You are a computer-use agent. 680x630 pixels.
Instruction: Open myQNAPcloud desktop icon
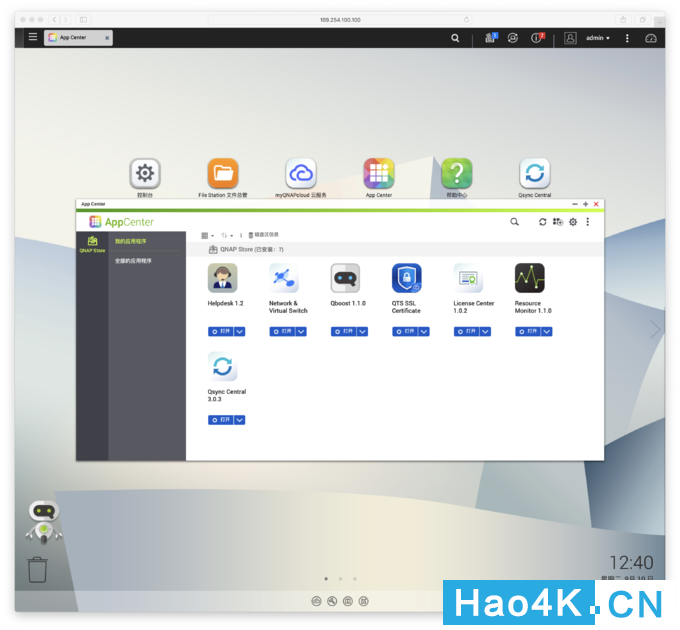(x=301, y=173)
